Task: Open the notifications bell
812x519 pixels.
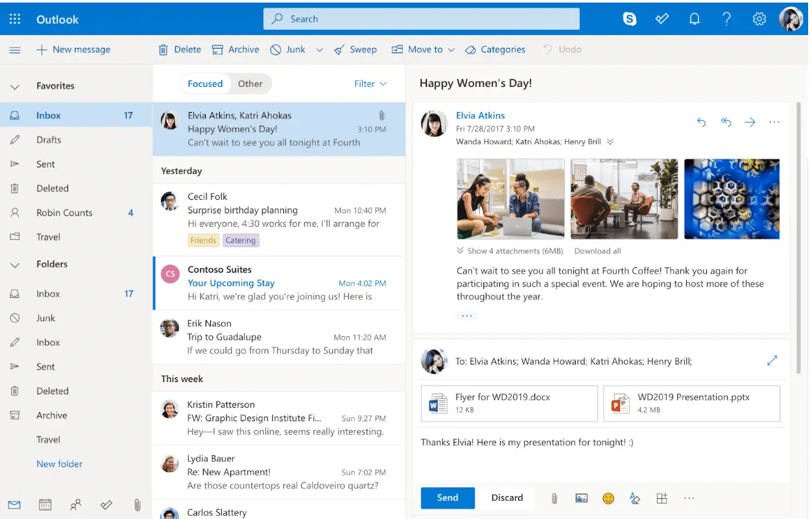Action: pos(694,19)
